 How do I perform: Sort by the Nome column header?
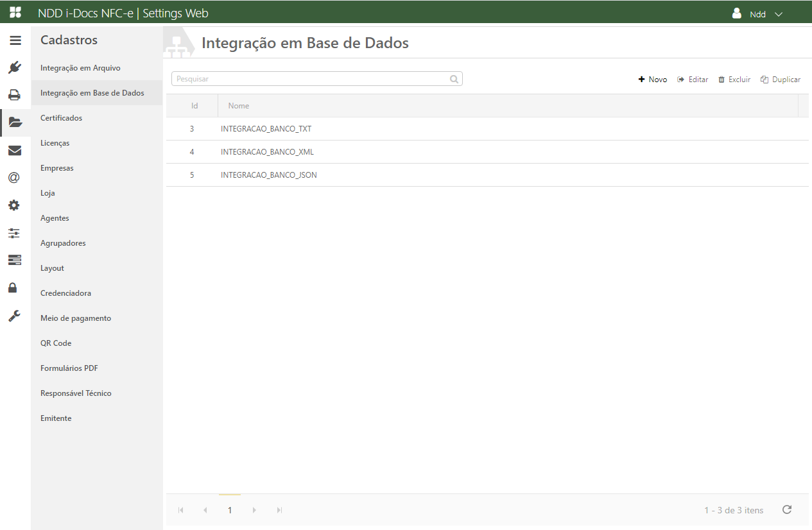[x=239, y=106]
